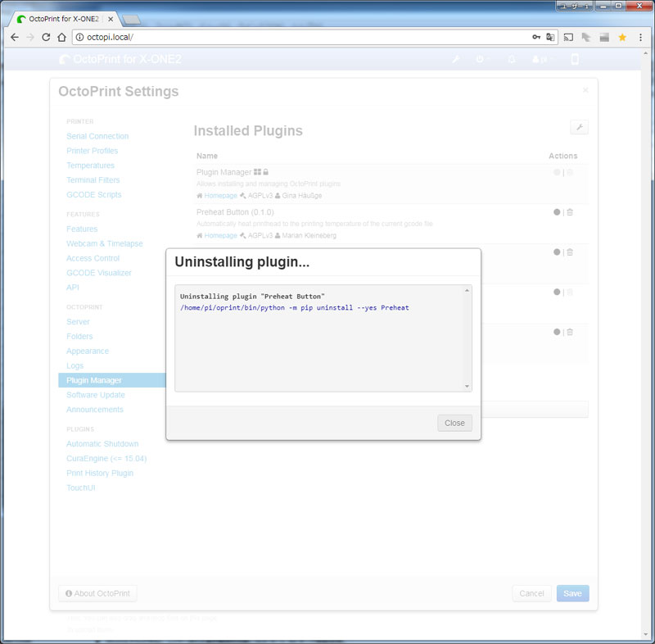Click the notification bell in navbar

click(511, 59)
